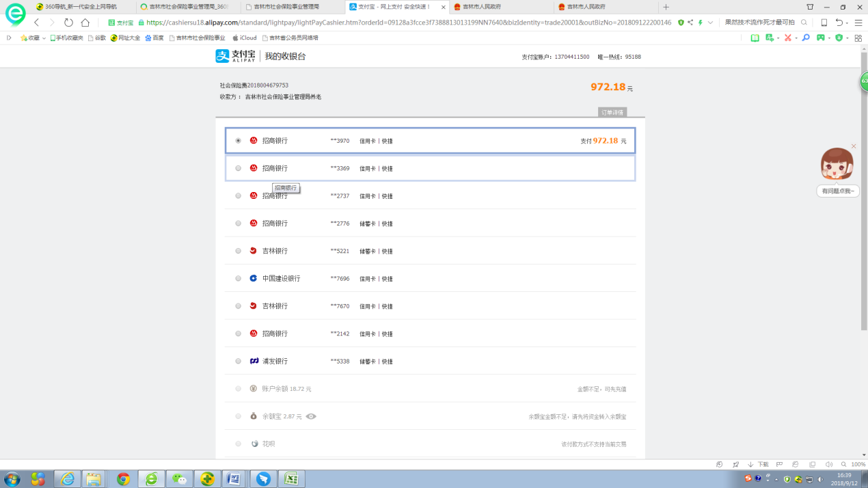868x488 pixels.
Task: Open the 吉林省公务员网络培 bookmark
Action: [290, 38]
